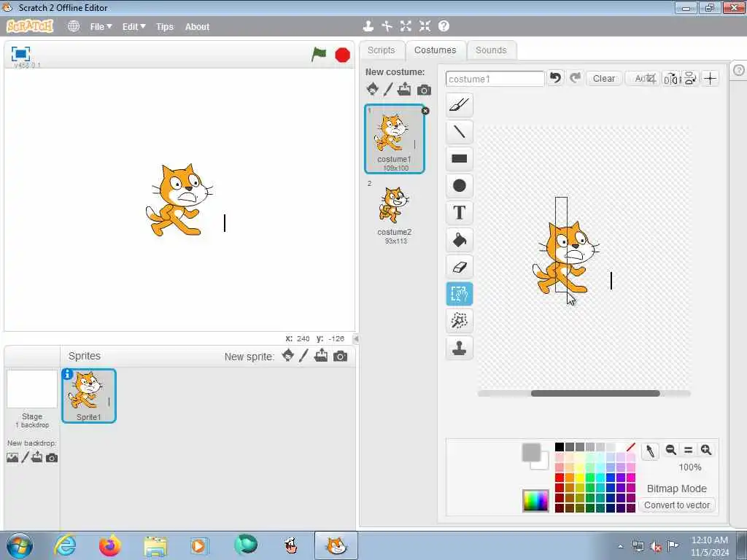This screenshot has height=560, width=747.
Task: Redo the costume edit
Action: click(576, 77)
